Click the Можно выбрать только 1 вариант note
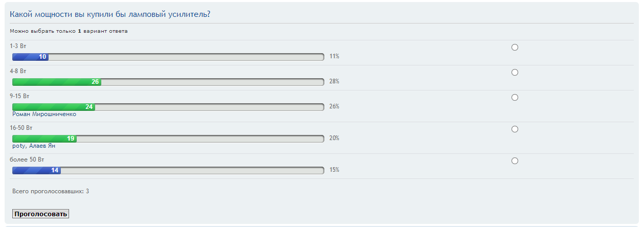The image size is (644, 227). pyautogui.click(x=69, y=31)
